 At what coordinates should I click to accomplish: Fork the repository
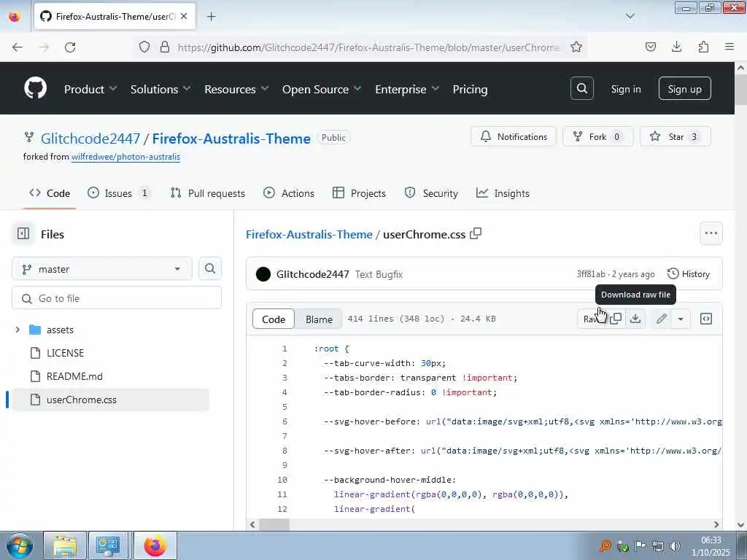pos(598,136)
